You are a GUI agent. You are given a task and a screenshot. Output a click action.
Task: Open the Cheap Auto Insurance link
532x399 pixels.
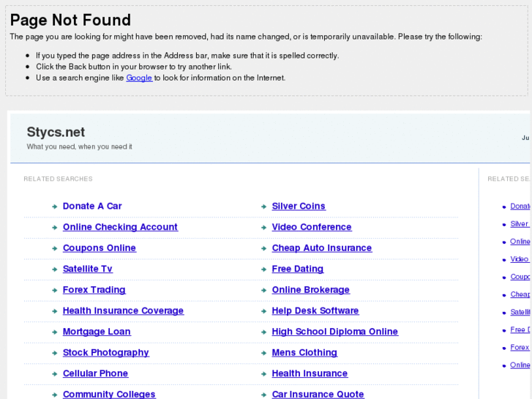pos(321,248)
